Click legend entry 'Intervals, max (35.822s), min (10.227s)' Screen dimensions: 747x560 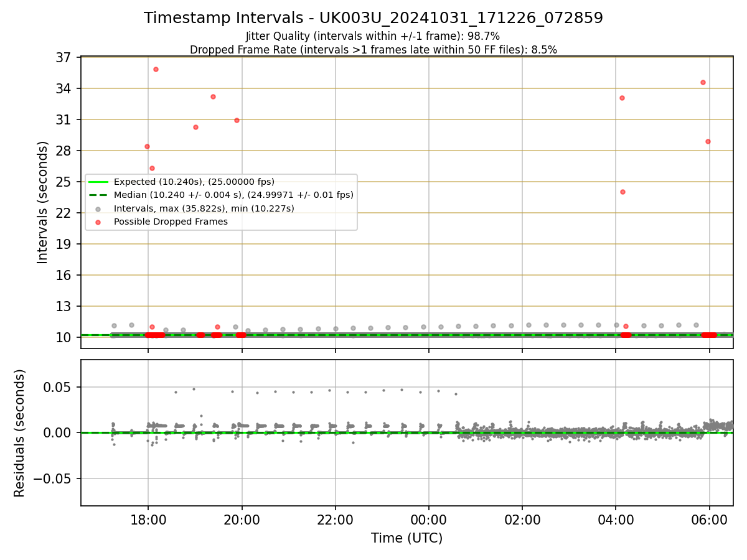pyautogui.click(x=204, y=208)
